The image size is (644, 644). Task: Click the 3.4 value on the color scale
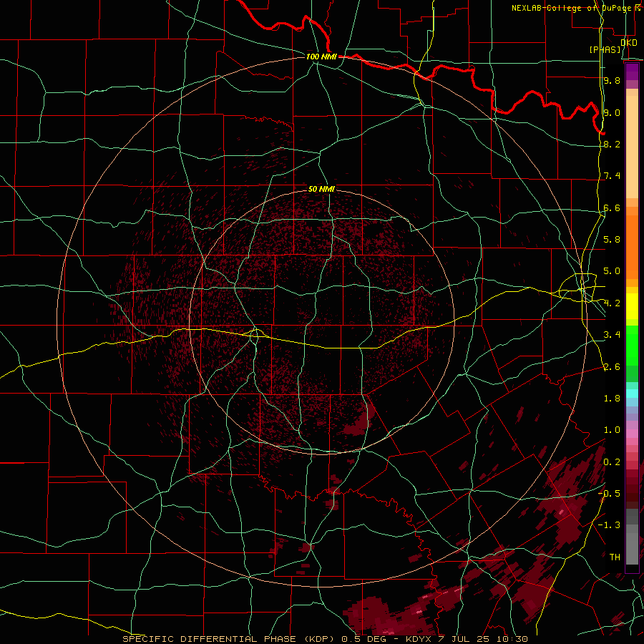(x=612, y=335)
